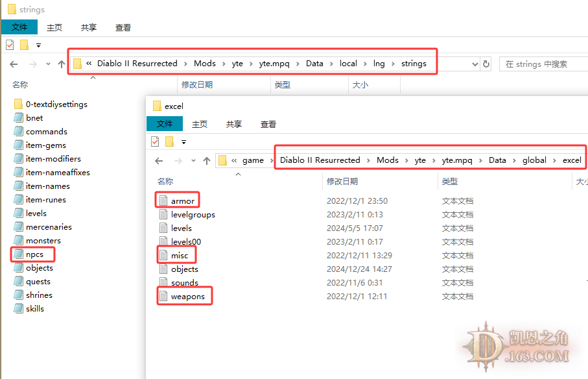Select the item-runes file icon
This screenshot has width=588, height=379.
[18, 200]
